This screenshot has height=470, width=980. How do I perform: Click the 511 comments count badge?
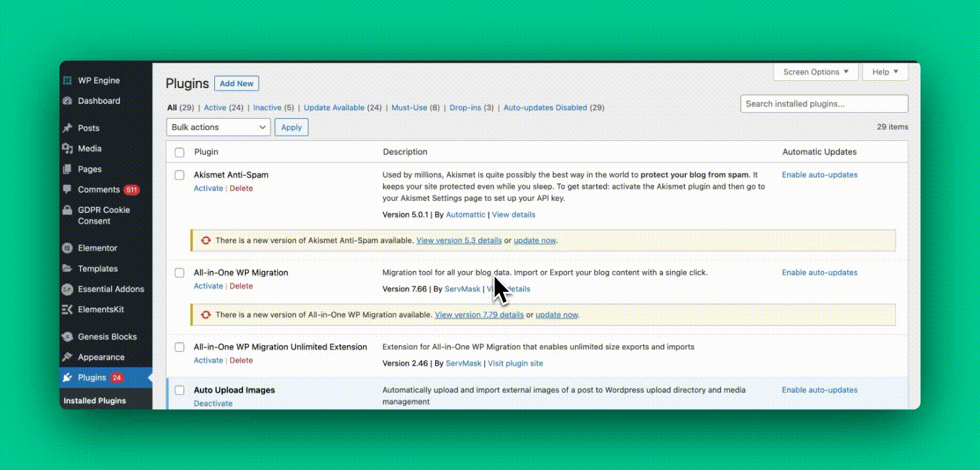(131, 190)
